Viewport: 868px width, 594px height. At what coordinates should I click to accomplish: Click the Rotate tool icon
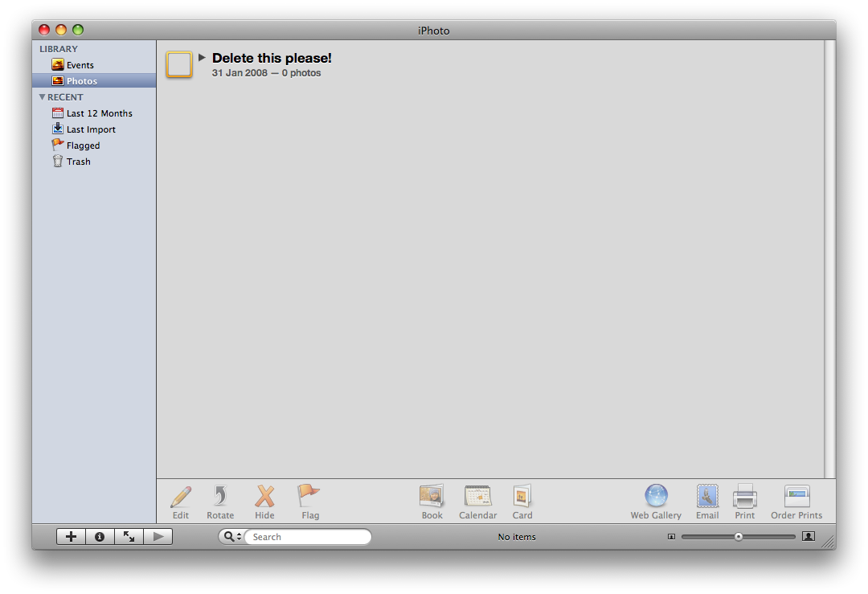coord(220,502)
